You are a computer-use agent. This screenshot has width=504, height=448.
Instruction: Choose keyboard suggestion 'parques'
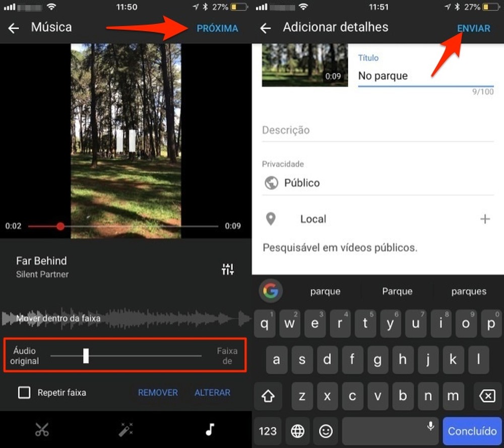coord(469,291)
